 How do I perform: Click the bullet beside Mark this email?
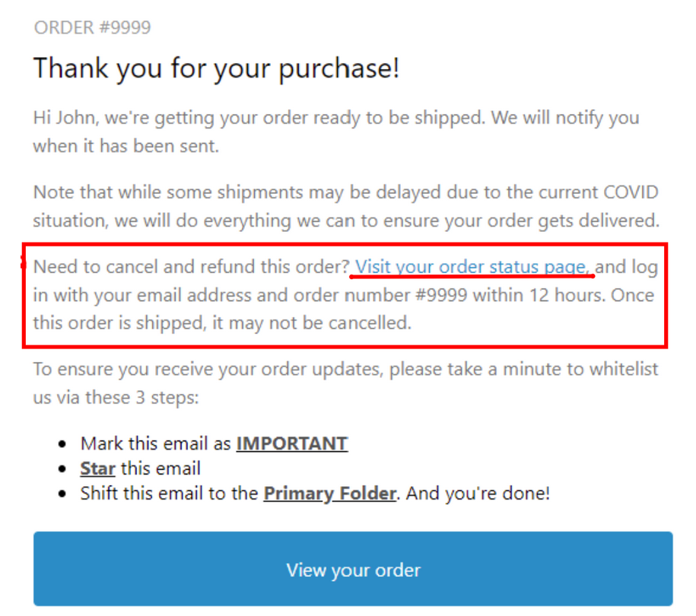pos(62,444)
